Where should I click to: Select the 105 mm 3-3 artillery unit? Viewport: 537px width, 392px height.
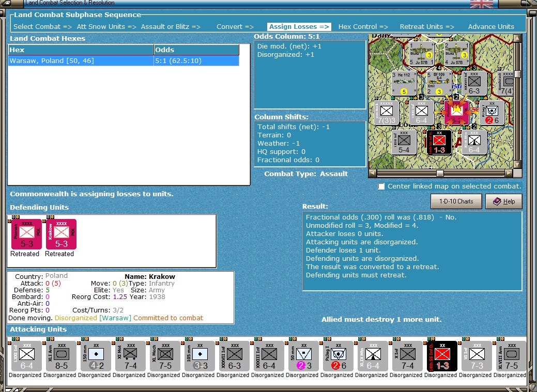200,356
